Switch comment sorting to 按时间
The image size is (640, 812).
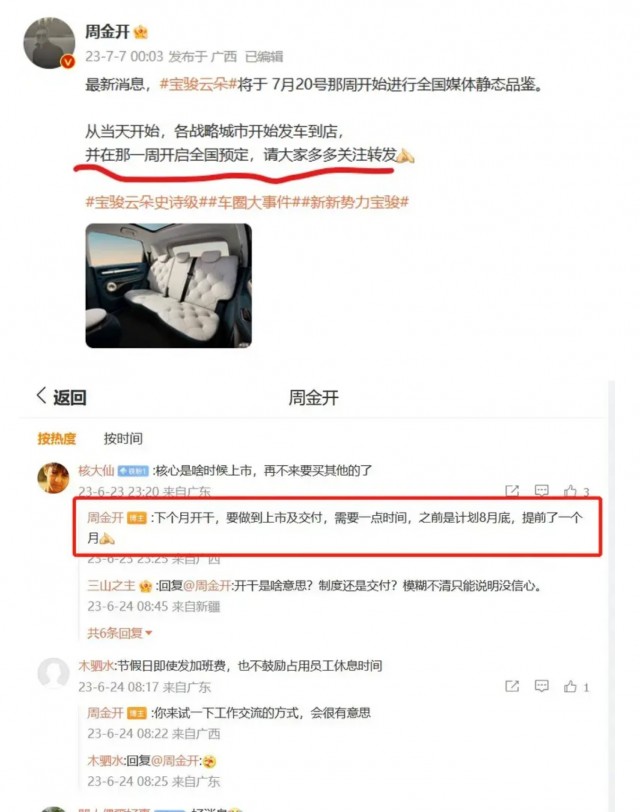tap(123, 439)
